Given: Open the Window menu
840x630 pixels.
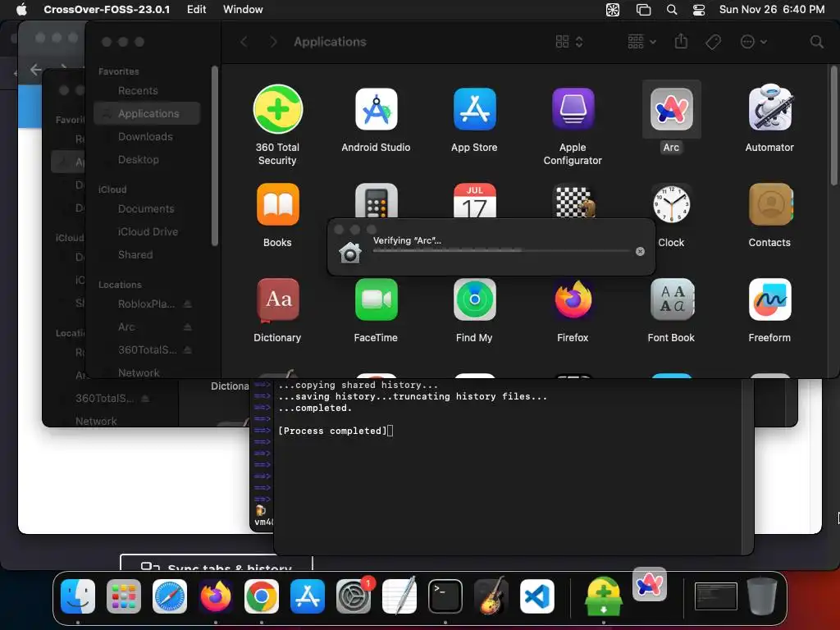Looking at the screenshot, I should (x=243, y=9).
